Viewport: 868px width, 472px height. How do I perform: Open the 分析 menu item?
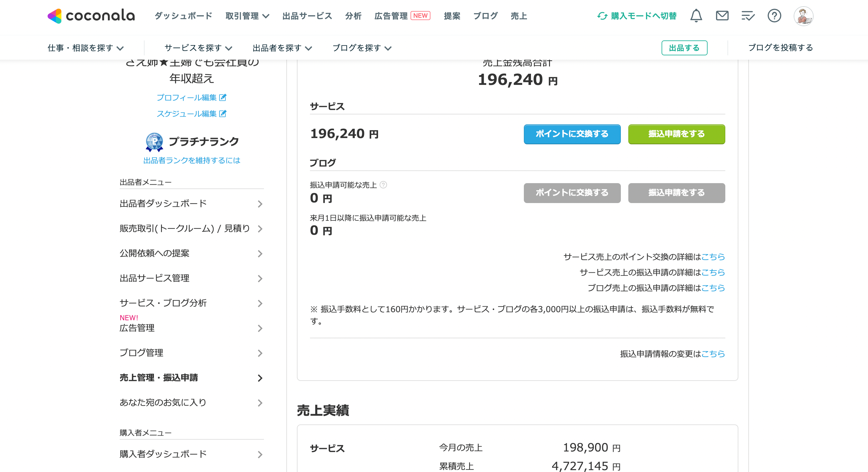click(x=353, y=16)
